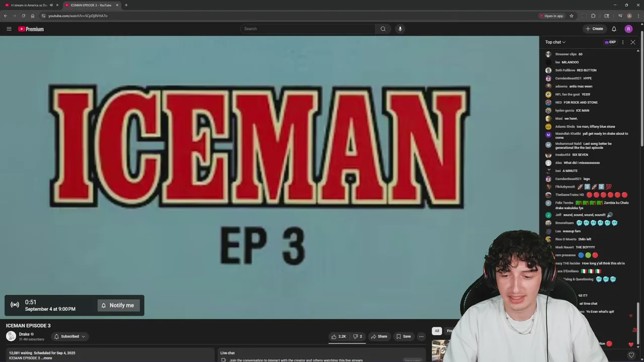The height and width of the screenshot is (362, 644).
Task: Open the purple R account avatar menu
Action: (628, 29)
